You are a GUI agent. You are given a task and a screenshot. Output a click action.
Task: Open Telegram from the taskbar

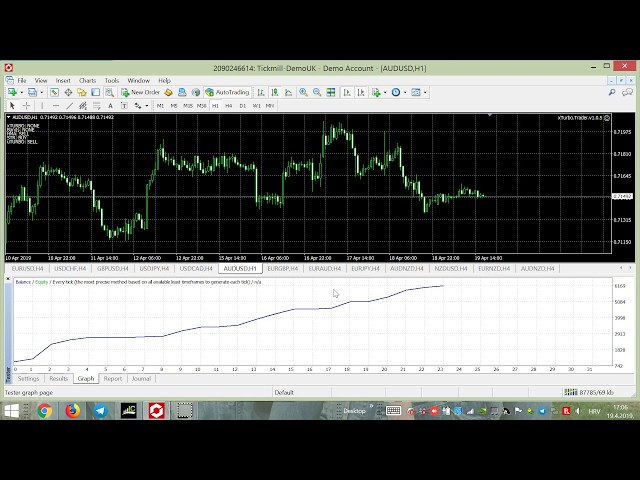(x=101, y=410)
